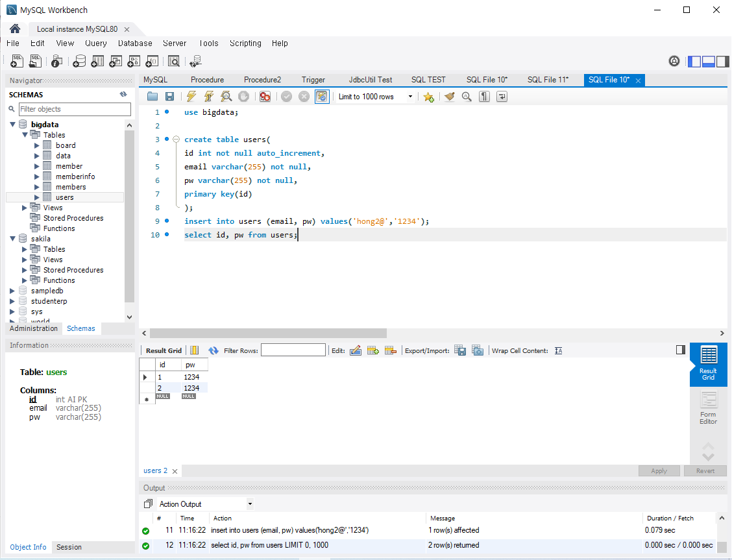Image resolution: width=732 pixels, height=560 pixels.
Task: Open script file in the editor toolbar
Action: click(x=152, y=97)
